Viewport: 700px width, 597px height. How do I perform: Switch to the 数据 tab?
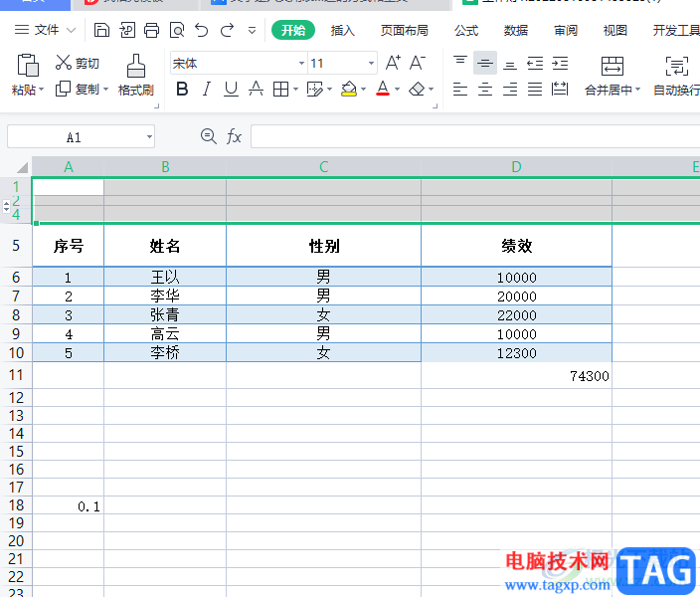point(516,31)
